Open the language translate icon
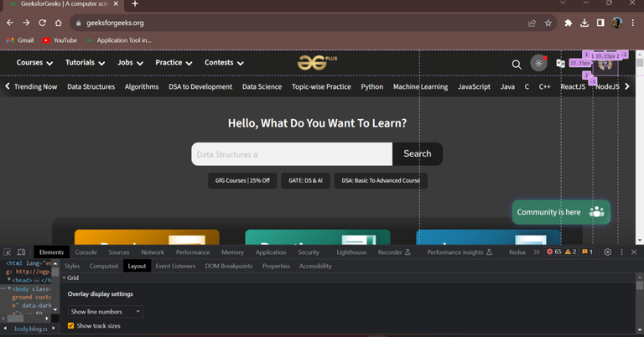This screenshot has width=644, height=337. [560, 63]
